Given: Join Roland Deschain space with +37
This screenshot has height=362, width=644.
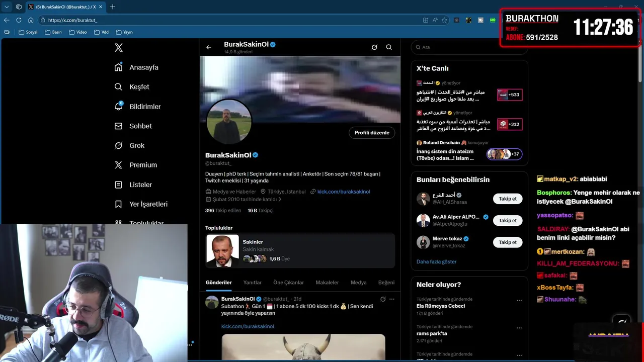Looking at the screenshot, I should 504,154.
